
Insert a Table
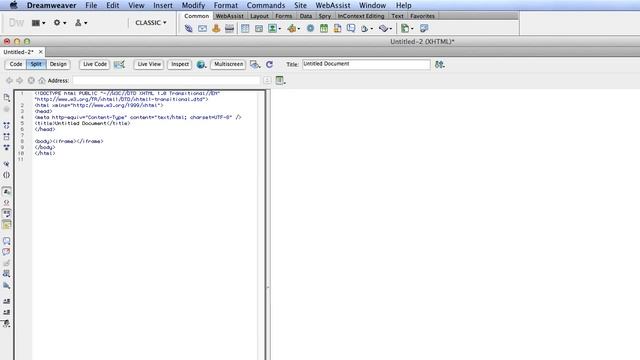point(245,29)
